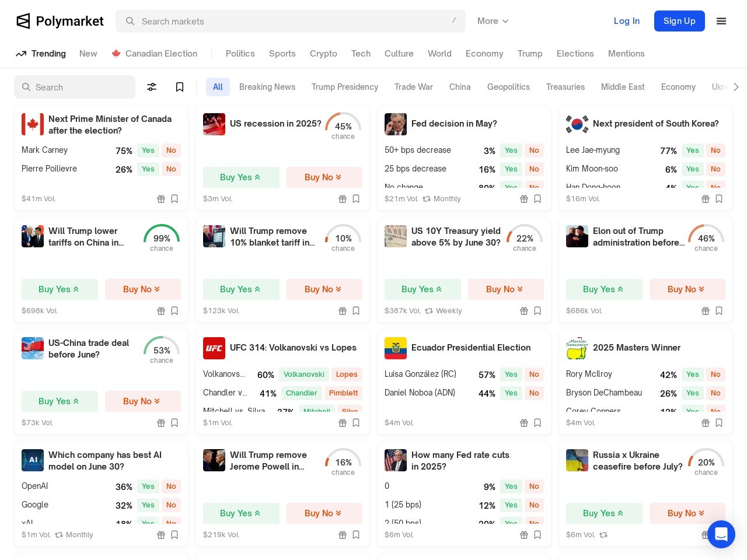Select Yes for Rory McIlroy

click(693, 374)
